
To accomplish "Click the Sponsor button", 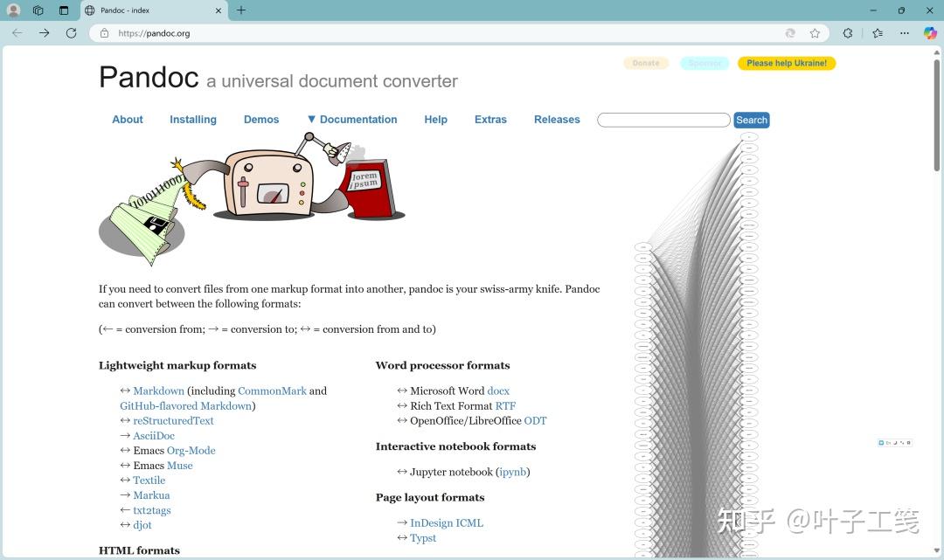I will pos(705,63).
